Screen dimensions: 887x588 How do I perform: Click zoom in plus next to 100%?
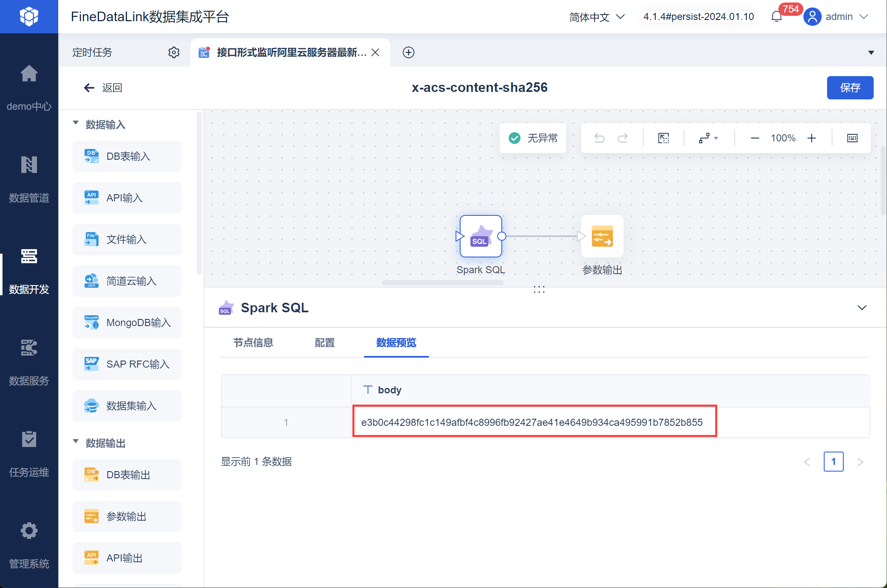[811, 138]
